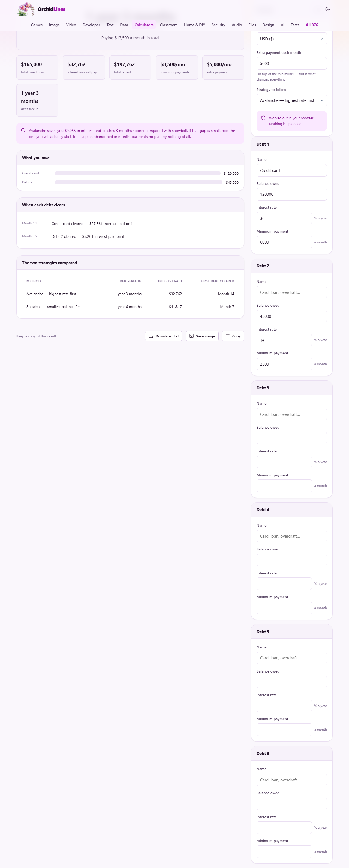Toggle dark mode moon icon
Image resolution: width=349 pixels, height=868 pixels.
(x=327, y=9)
